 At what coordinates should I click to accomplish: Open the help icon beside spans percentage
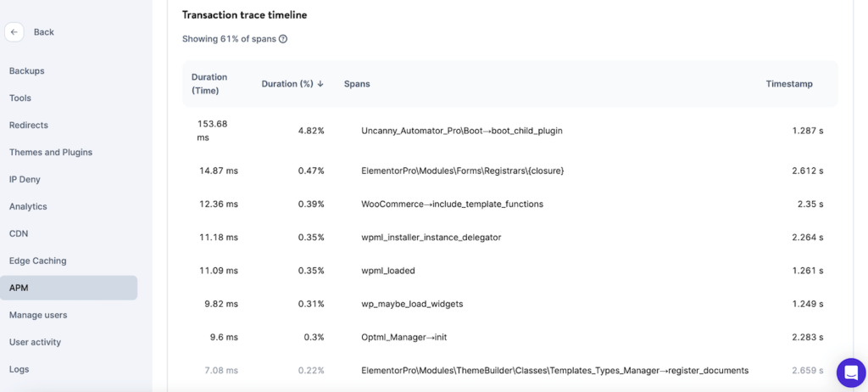pyautogui.click(x=283, y=39)
